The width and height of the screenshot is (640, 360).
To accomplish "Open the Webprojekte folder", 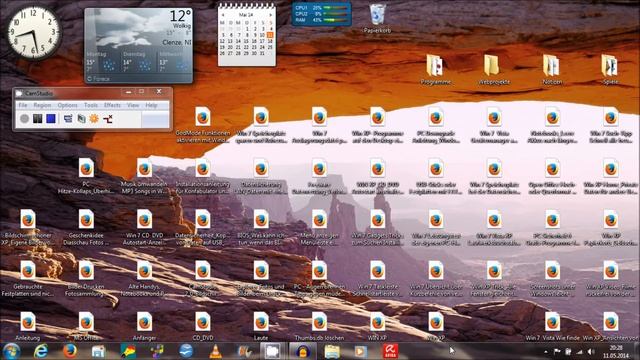I will point(494,69).
